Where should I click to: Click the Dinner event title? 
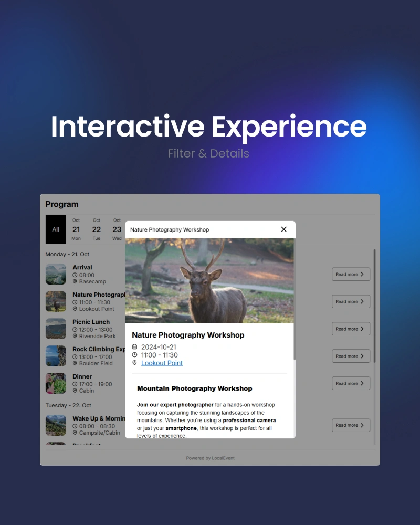tap(82, 376)
